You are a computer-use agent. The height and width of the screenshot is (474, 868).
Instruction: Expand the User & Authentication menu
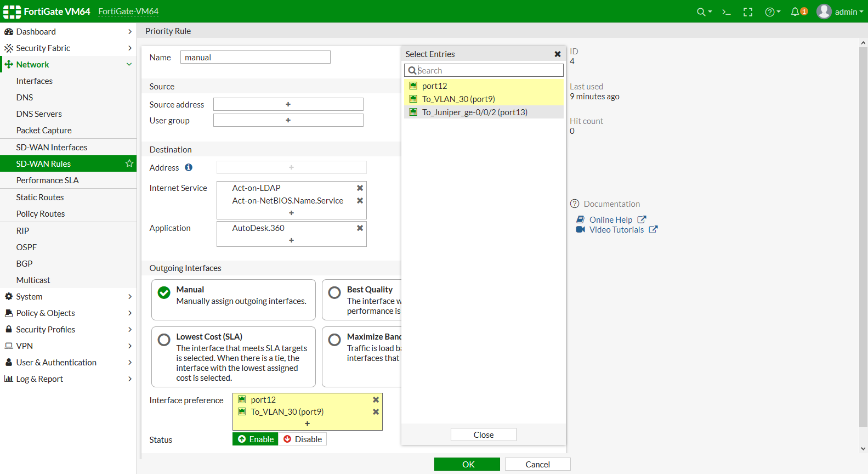tap(68, 363)
